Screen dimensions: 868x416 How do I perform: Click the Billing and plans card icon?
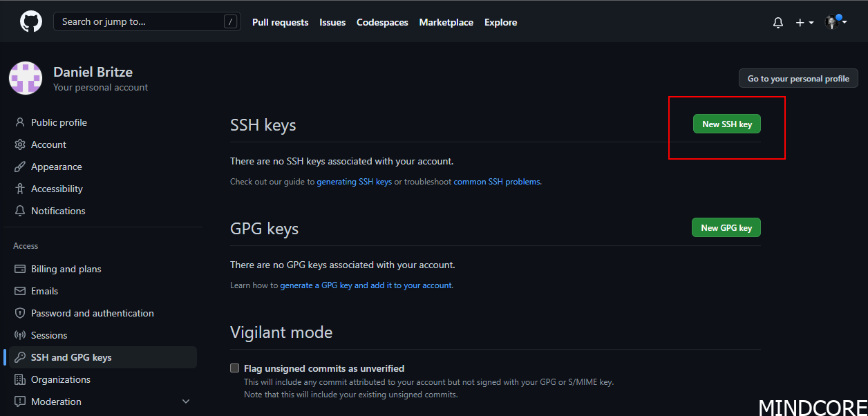click(19, 268)
